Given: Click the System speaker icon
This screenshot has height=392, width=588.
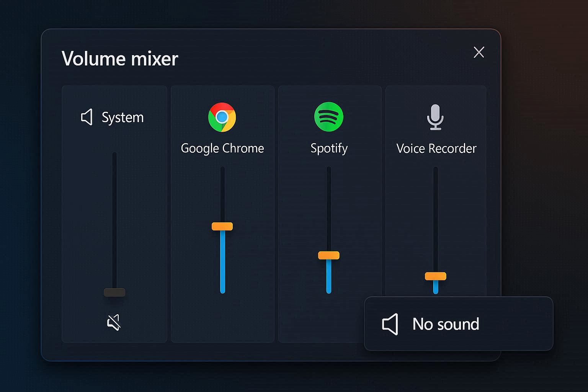Looking at the screenshot, I should coord(87,117).
